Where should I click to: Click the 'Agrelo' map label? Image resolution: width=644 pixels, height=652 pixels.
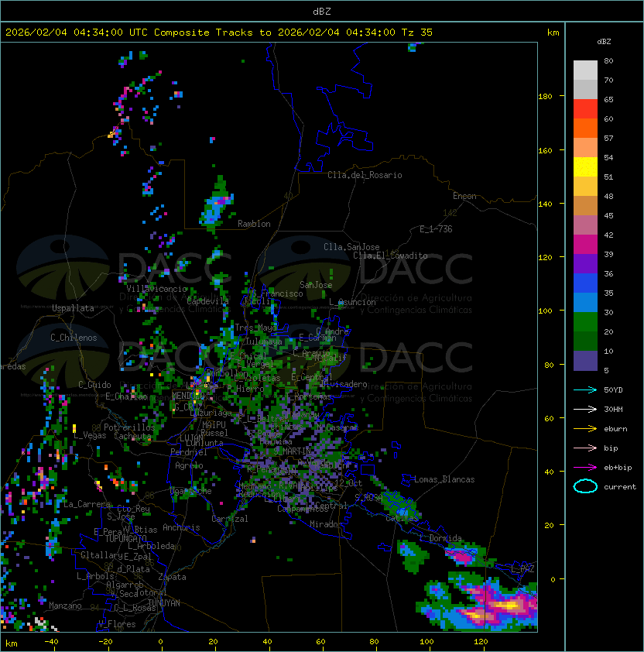(x=189, y=465)
